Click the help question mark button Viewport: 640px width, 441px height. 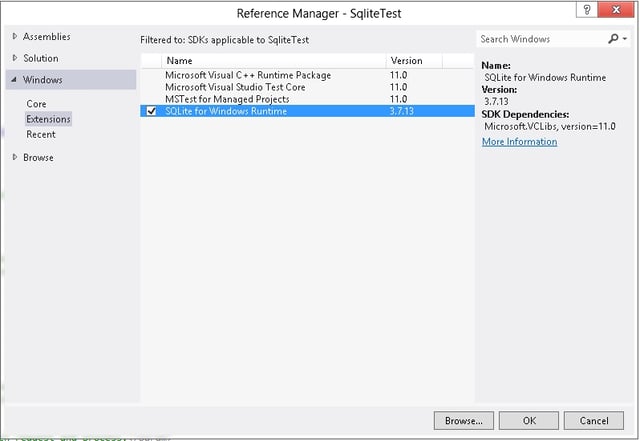pos(587,9)
